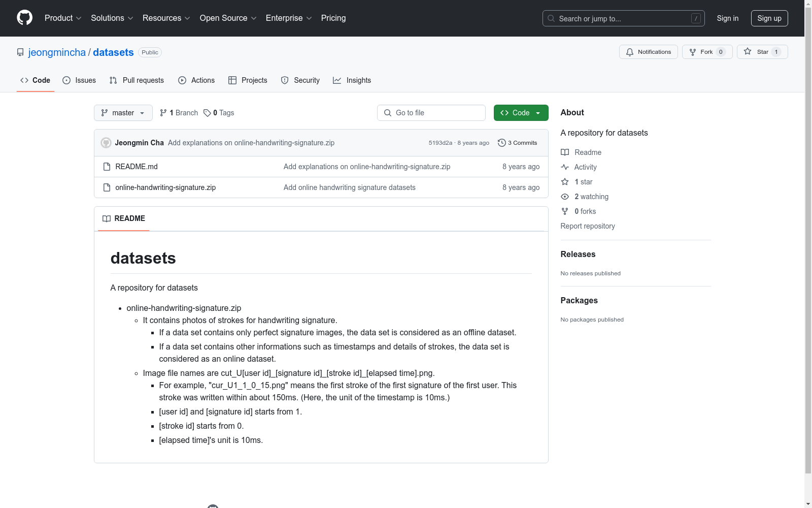The image size is (812, 508).
Task: Click the Security shield icon
Action: (285, 80)
